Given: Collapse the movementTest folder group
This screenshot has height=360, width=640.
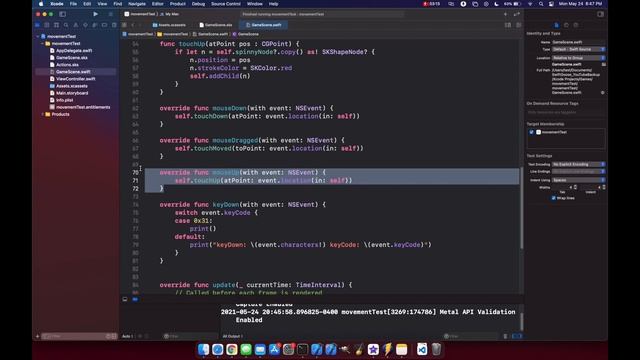Looking at the screenshot, I should (x=42, y=43).
